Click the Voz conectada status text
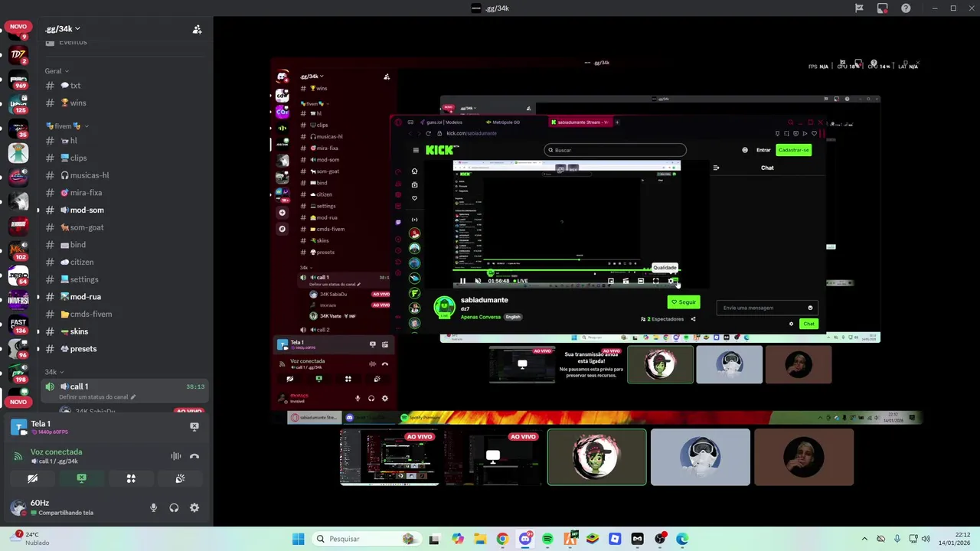Viewport: 980px width, 551px height. 56,452
